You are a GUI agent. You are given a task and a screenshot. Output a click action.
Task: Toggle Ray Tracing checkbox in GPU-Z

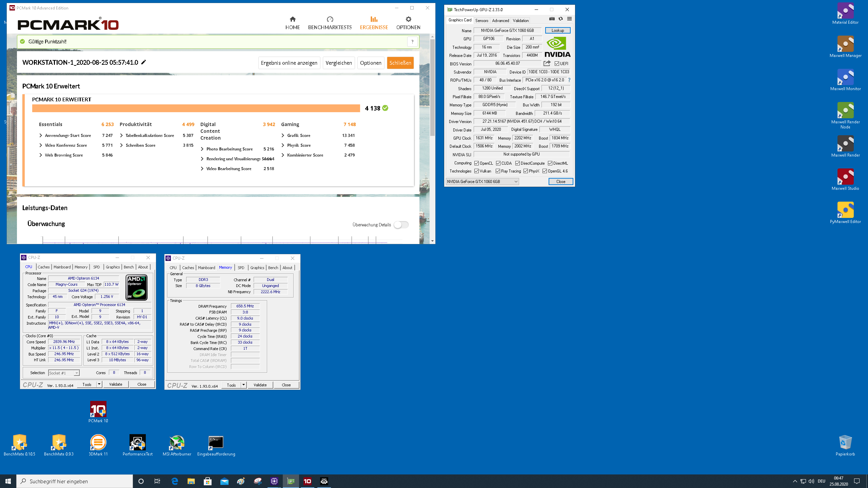click(498, 171)
